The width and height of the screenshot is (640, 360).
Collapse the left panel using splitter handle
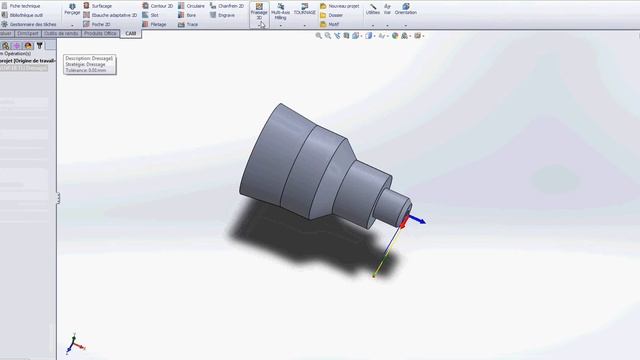(x=58, y=198)
